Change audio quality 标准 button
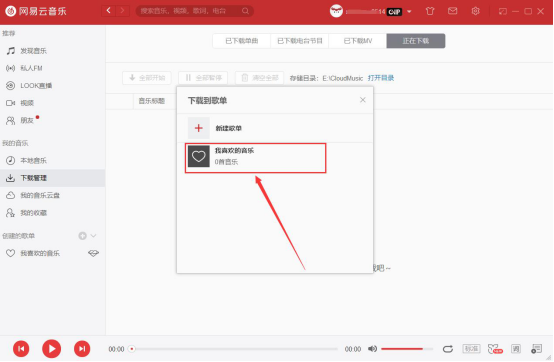554x362 pixels. (471, 349)
